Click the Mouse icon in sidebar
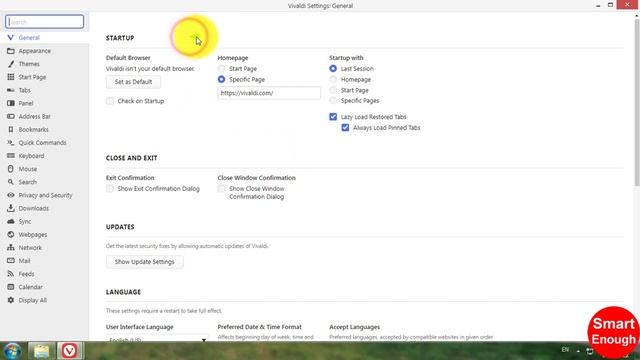 click(x=11, y=169)
